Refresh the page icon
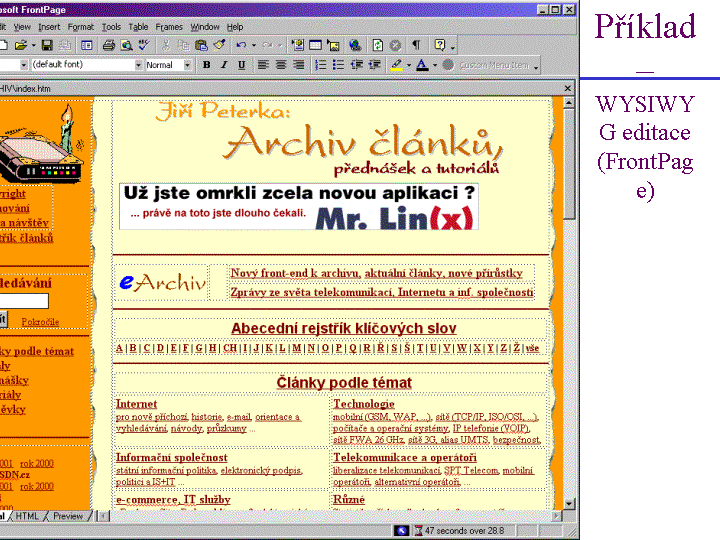Screen dimensions: 720x540 coord(377,45)
